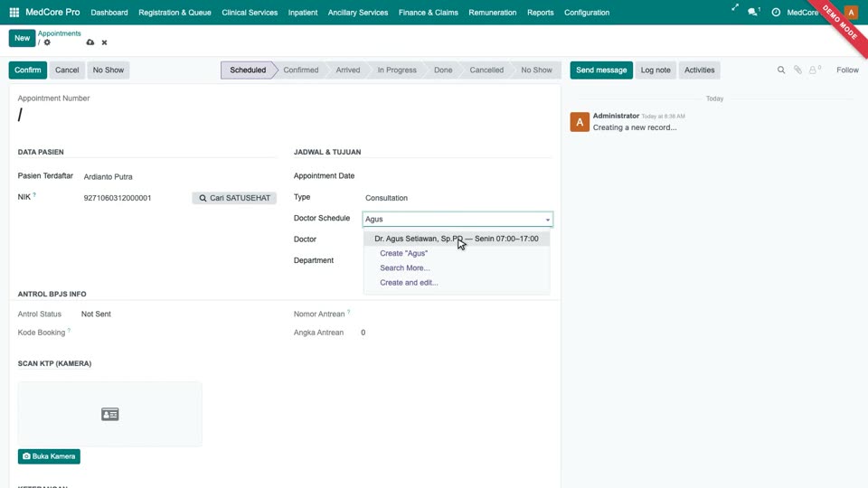Image resolution: width=868 pixels, height=488 pixels.
Task: Attach a file using paperclip icon
Action: tap(797, 70)
